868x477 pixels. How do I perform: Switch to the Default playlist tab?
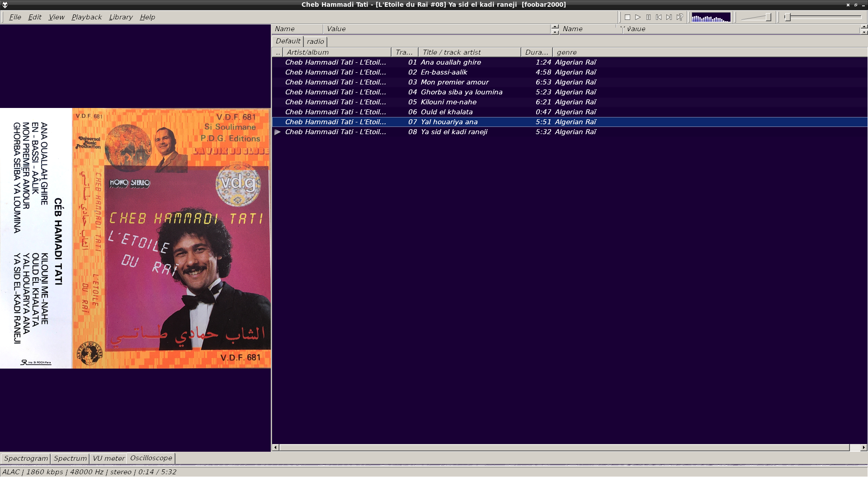288,41
